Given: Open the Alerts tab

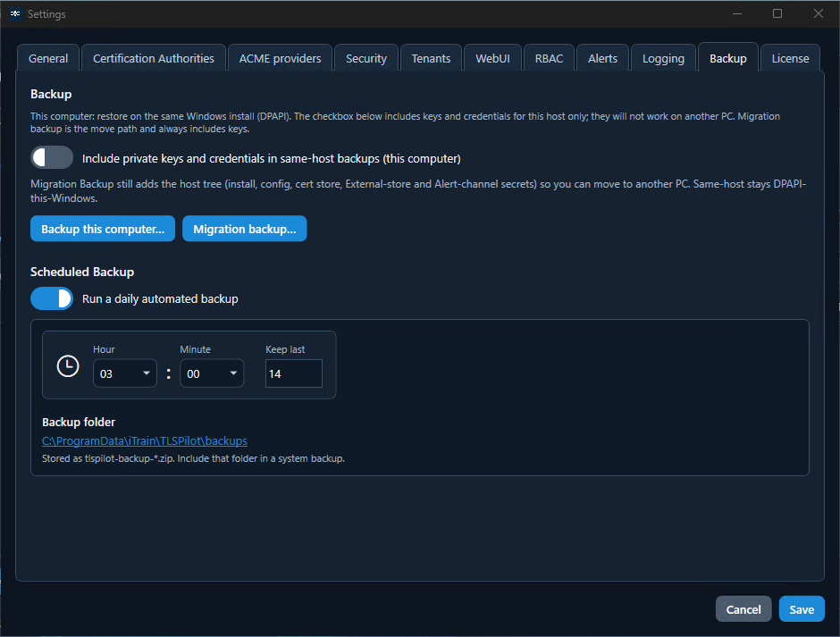Looking at the screenshot, I should (x=602, y=58).
